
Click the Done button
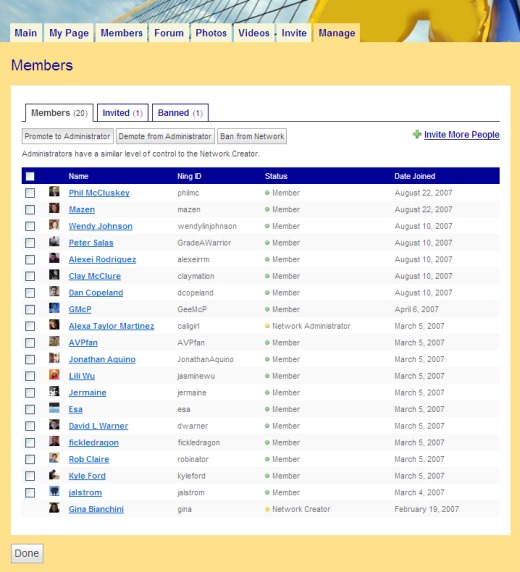pyautogui.click(x=27, y=553)
